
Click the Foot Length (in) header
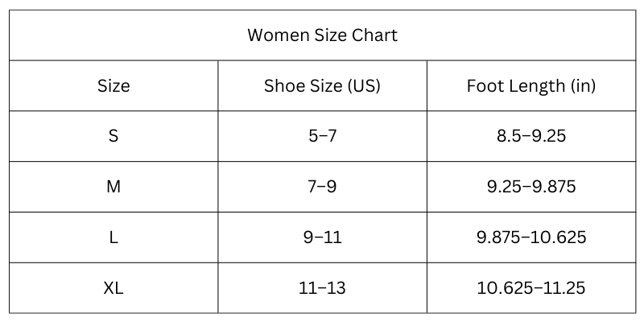[531, 86]
